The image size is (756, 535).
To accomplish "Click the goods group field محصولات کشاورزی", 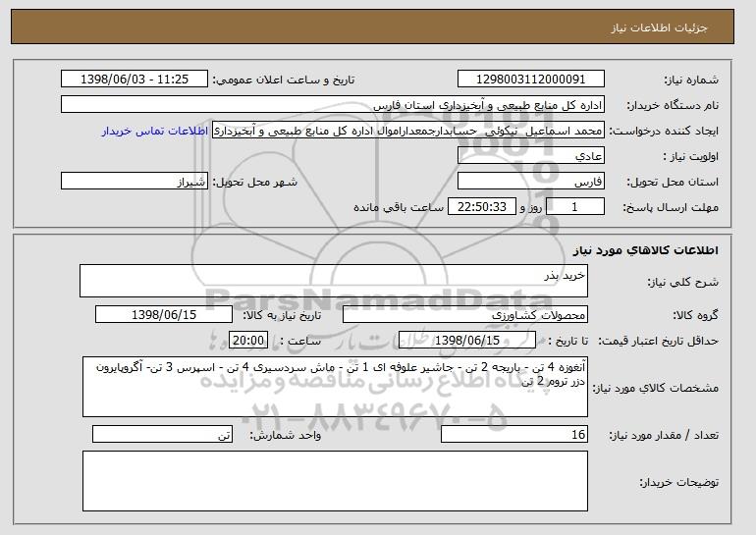I will (x=465, y=315).
